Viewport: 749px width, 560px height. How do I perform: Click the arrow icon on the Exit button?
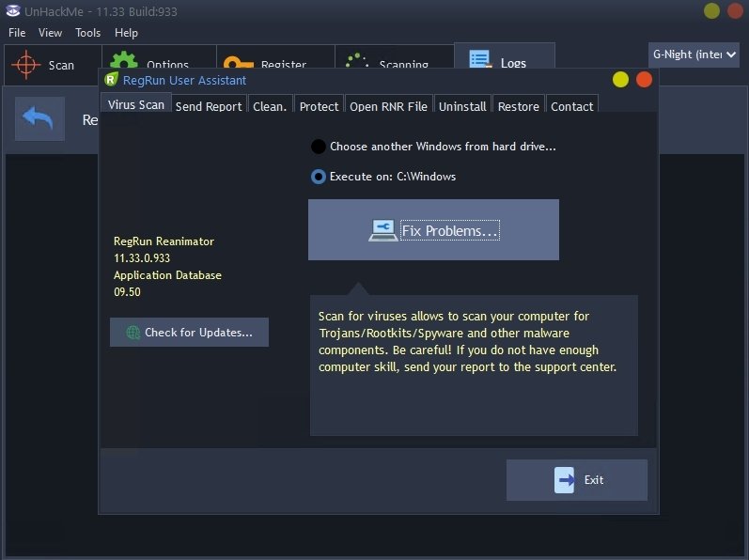click(564, 480)
